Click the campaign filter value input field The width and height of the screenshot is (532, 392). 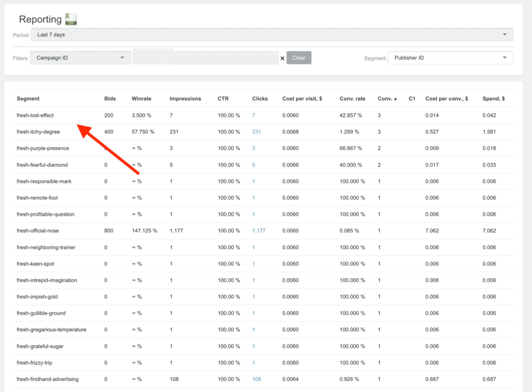click(x=205, y=58)
